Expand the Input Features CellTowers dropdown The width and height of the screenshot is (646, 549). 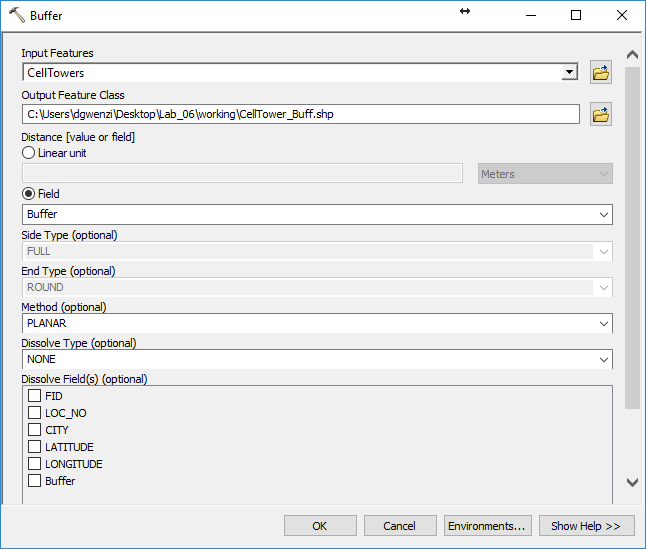tap(569, 72)
